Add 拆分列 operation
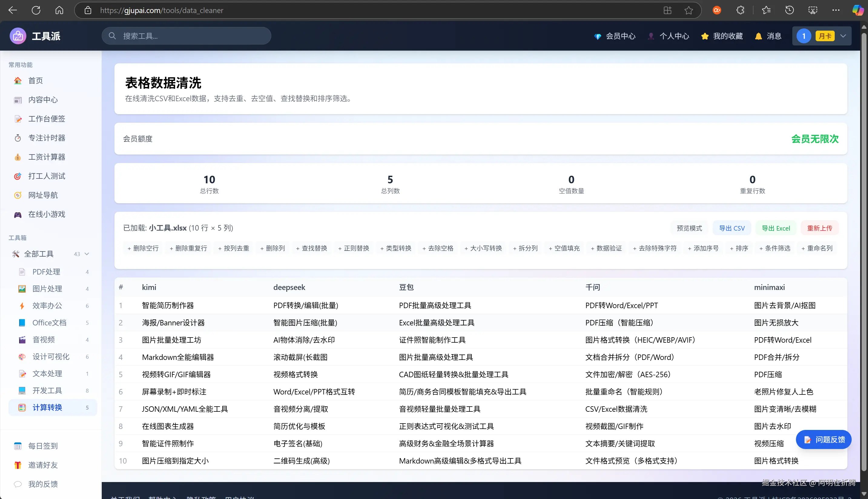 [x=525, y=248]
